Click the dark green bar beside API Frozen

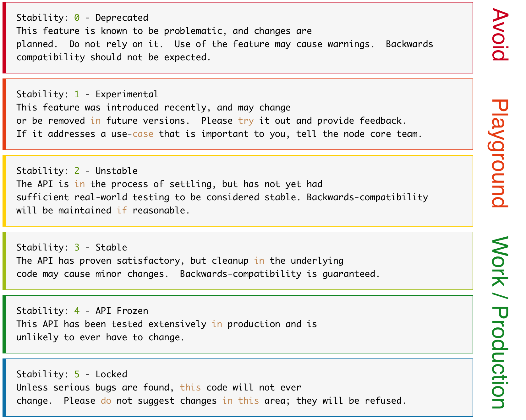4,324
